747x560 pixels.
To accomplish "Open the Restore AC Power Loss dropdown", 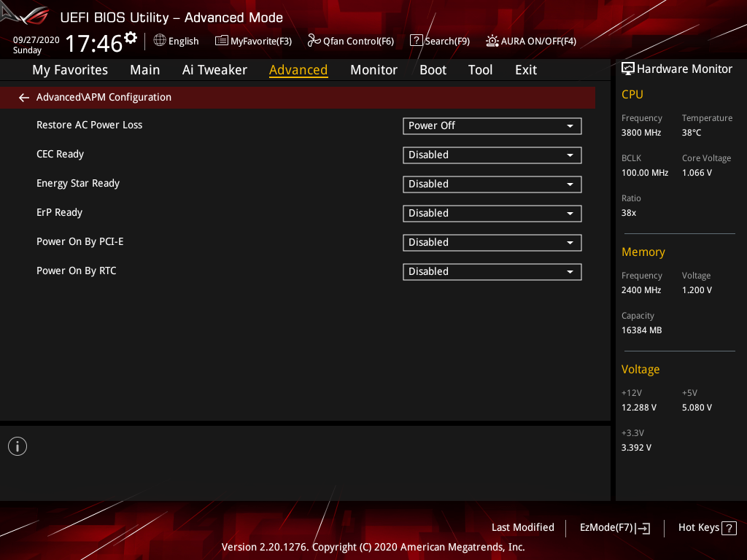I will point(492,126).
